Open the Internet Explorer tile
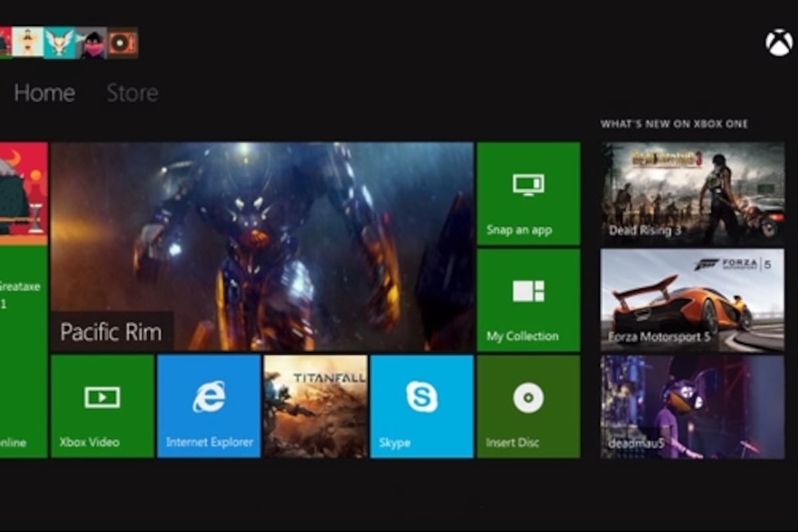 point(209,406)
